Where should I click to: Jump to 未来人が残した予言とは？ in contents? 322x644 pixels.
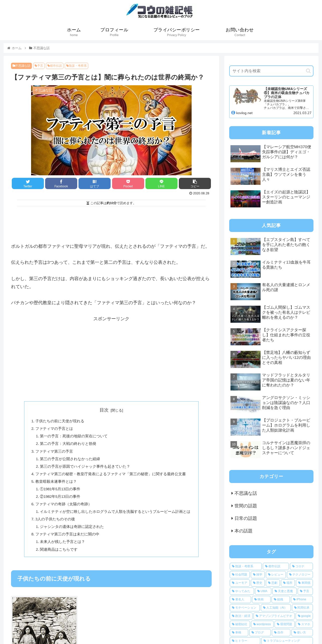point(62,542)
